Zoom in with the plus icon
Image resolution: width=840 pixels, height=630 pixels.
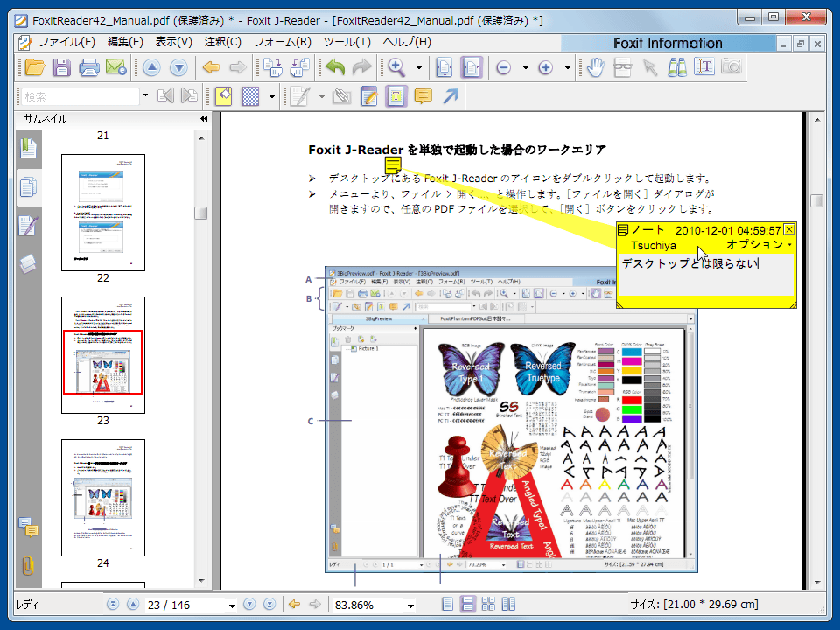545,68
